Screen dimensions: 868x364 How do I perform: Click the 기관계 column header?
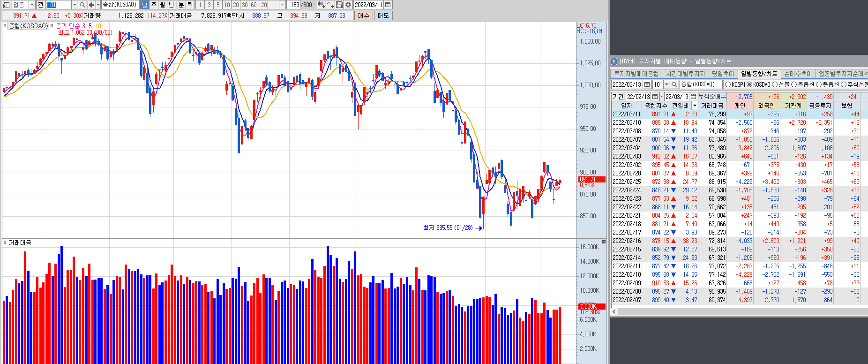tap(793, 106)
